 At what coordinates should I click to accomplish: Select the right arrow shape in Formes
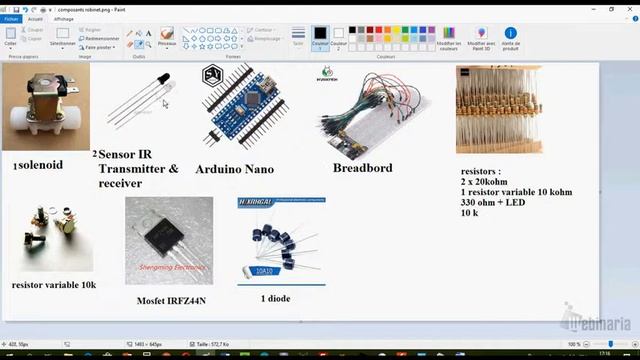[218, 38]
